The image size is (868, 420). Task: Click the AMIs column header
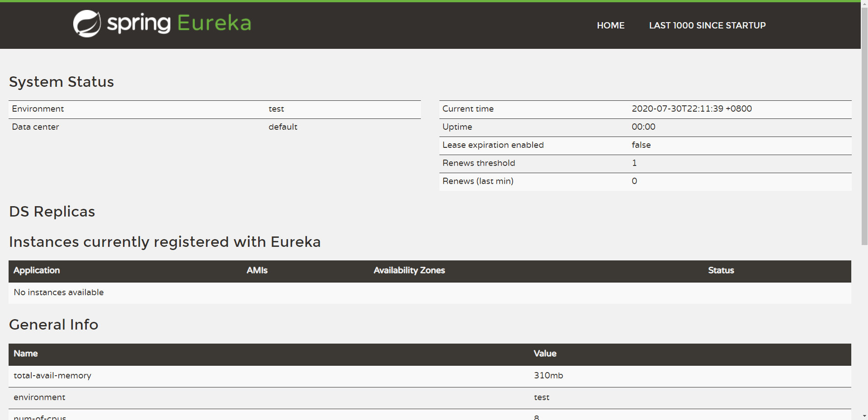click(257, 270)
